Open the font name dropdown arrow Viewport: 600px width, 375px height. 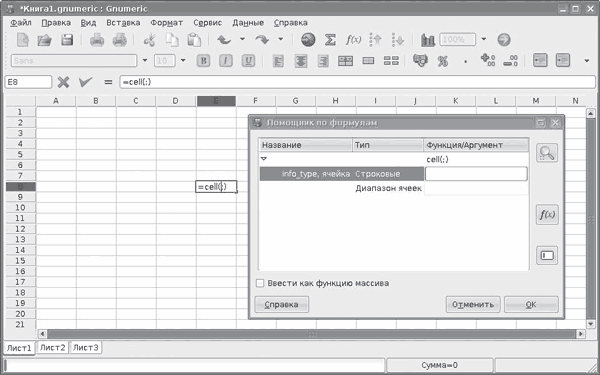coord(145,60)
